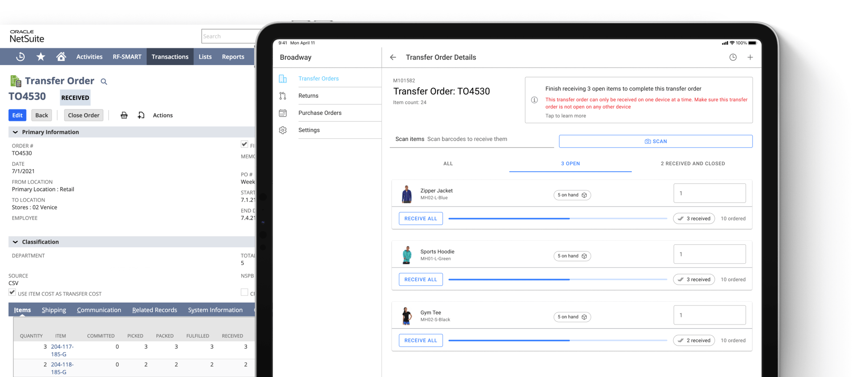Click the box icon in the Sports Hoodie on-hand badge
This screenshot has height=377, width=868.
click(584, 256)
